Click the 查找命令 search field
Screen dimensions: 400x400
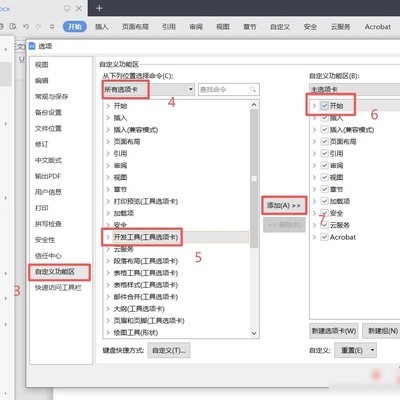(229, 89)
